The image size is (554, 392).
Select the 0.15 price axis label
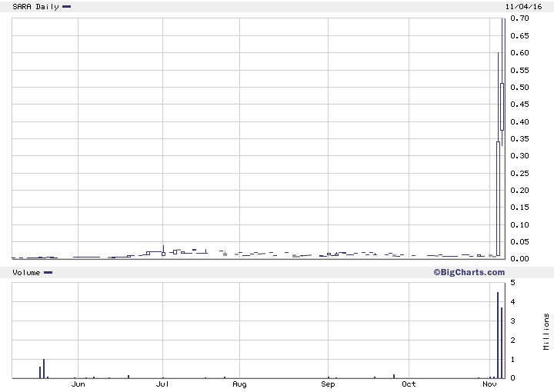pos(519,207)
